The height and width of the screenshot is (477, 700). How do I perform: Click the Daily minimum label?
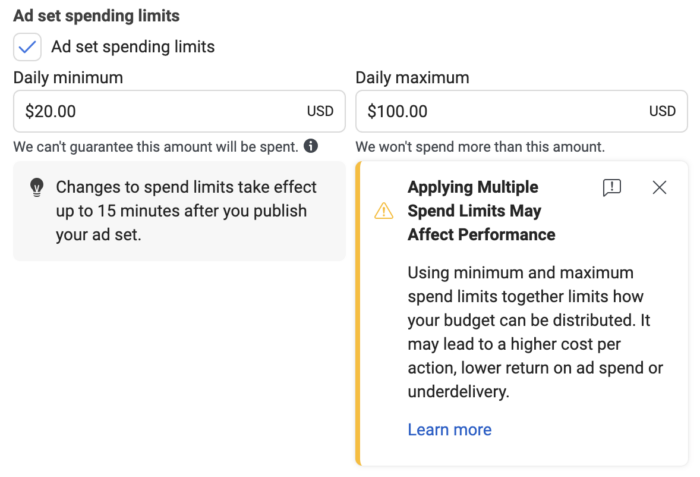pos(68,77)
